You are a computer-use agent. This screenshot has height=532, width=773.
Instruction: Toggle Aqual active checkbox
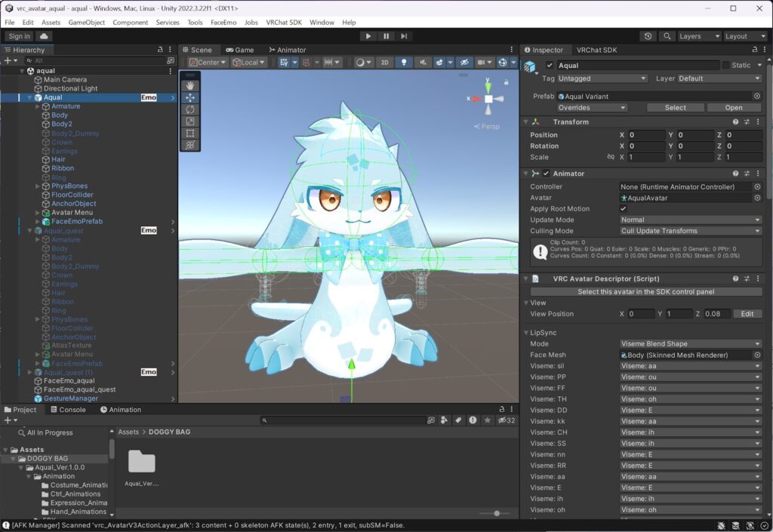[550, 65]
